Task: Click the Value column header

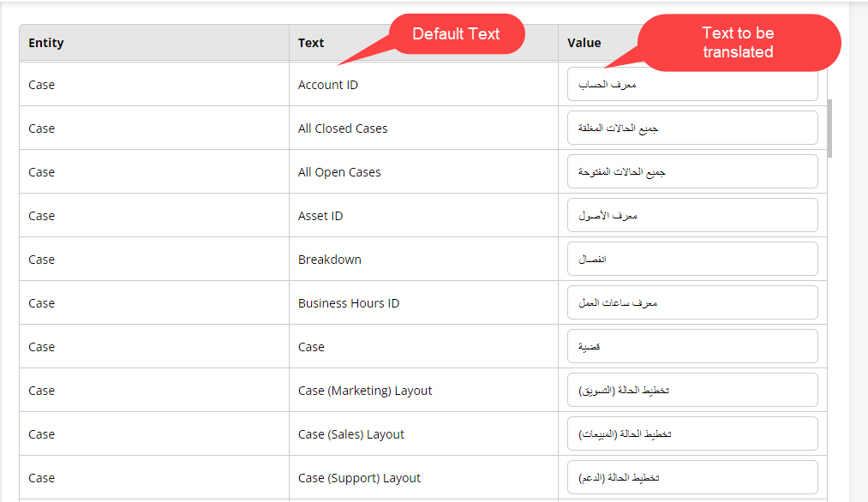Action: [584, 43]
